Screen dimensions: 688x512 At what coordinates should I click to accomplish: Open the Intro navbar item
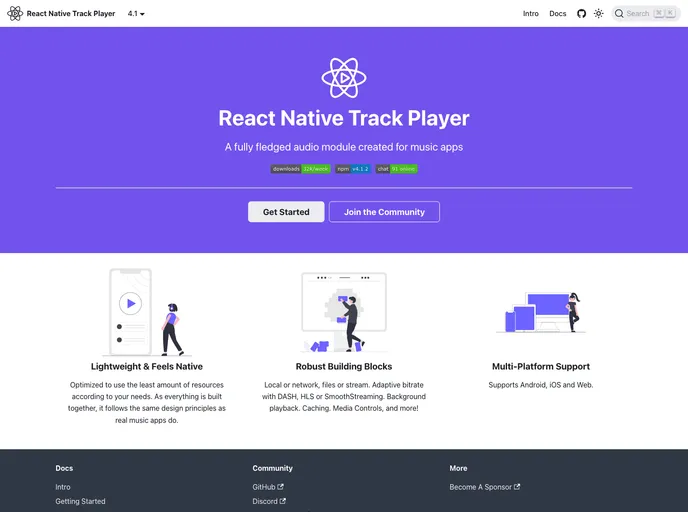click(530, 14)
